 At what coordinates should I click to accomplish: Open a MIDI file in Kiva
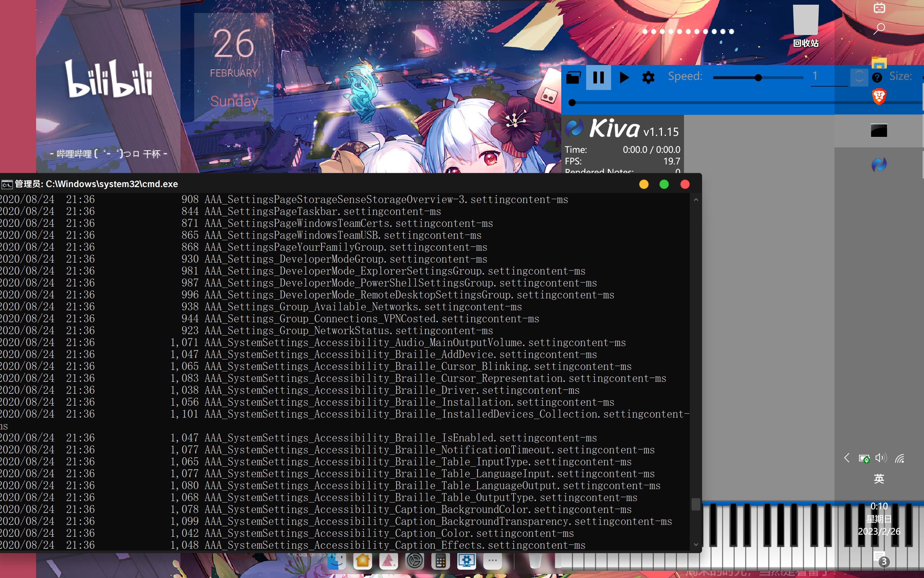[x=573, y=78]
